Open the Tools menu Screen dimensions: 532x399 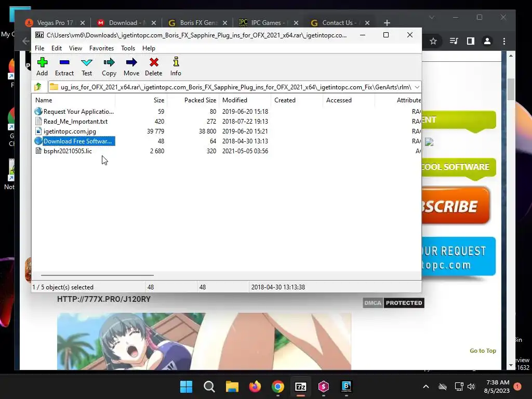[128, 48]
